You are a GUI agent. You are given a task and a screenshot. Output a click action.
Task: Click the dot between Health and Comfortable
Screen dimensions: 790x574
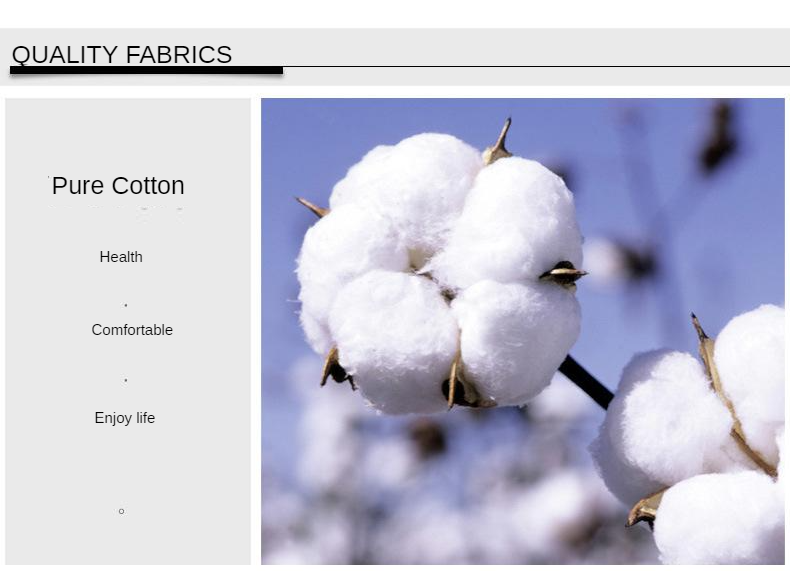pos(125,305)
